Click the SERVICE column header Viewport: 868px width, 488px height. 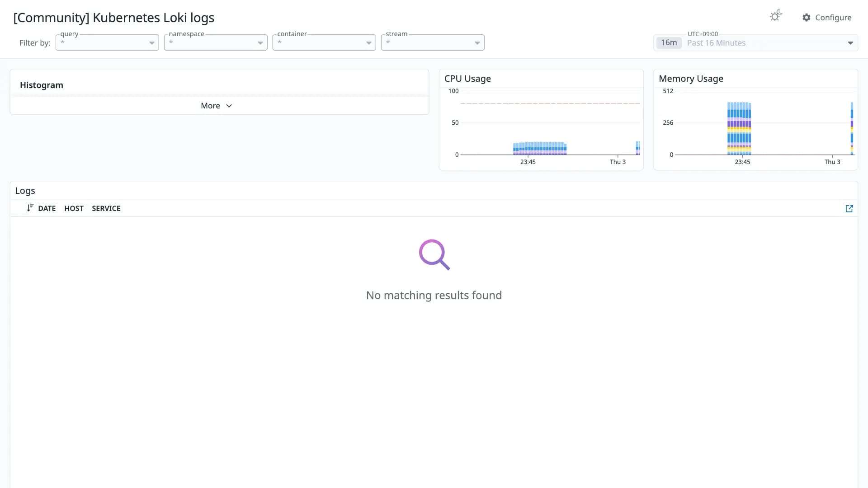coord(106,208)
